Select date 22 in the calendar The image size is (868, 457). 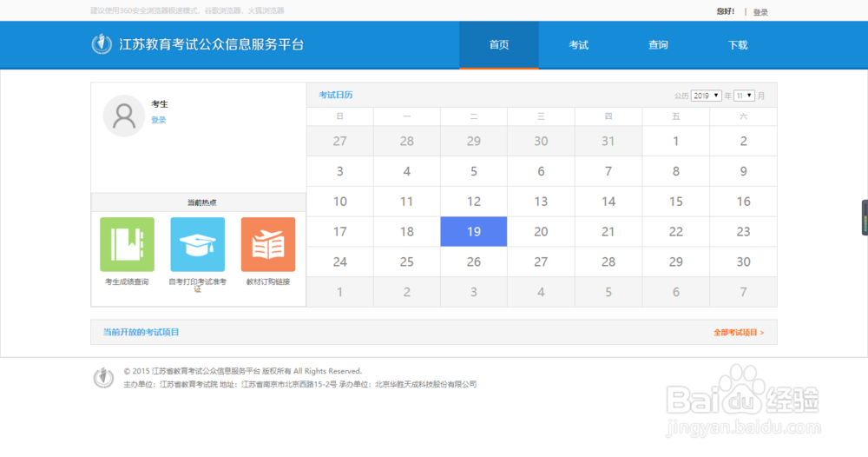coord(675,232)
